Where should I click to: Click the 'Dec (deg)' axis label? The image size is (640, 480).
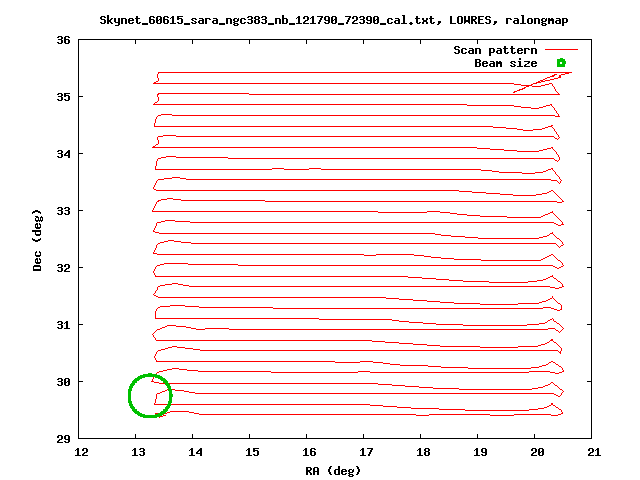click(37, 240)
